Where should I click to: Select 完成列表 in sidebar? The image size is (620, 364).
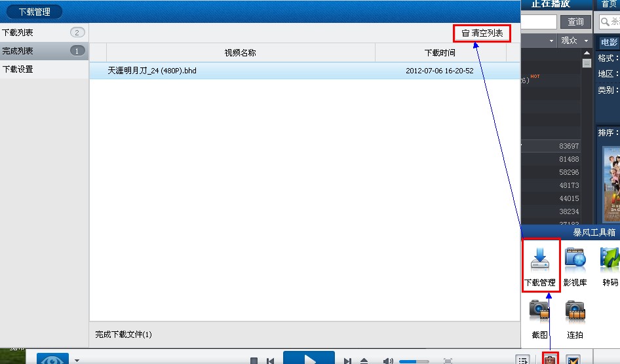pos(45,50)
